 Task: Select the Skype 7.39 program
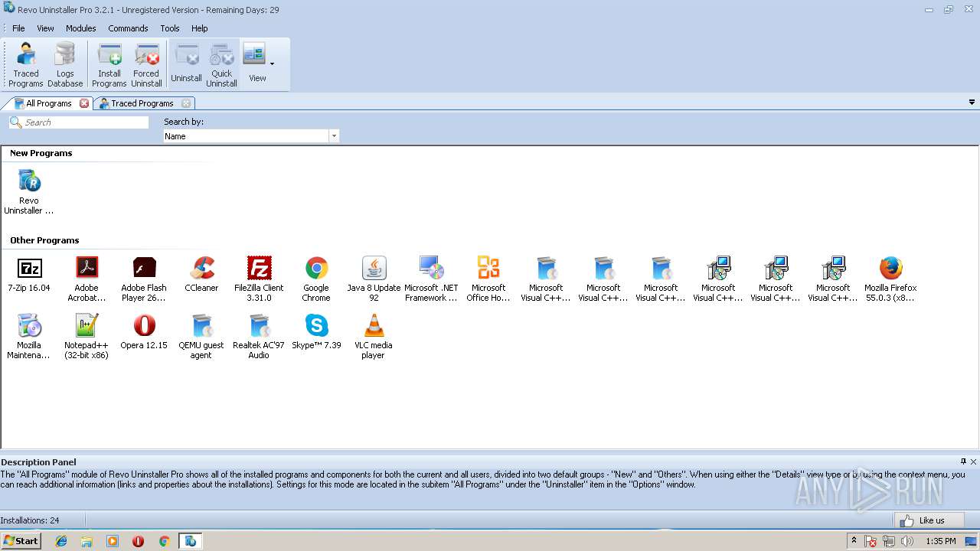[316, 331]
